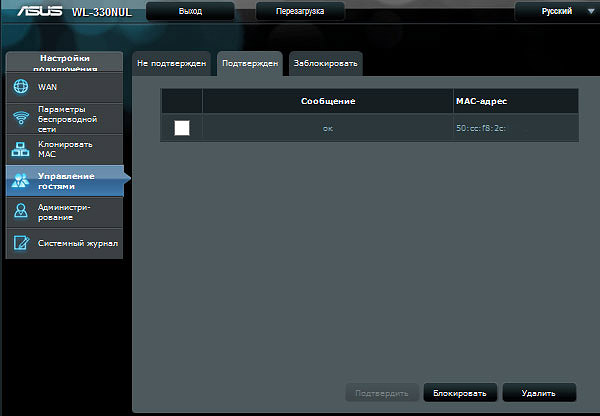
Task: Click the disabled Подтвердить button
Action: click(382, 393)
